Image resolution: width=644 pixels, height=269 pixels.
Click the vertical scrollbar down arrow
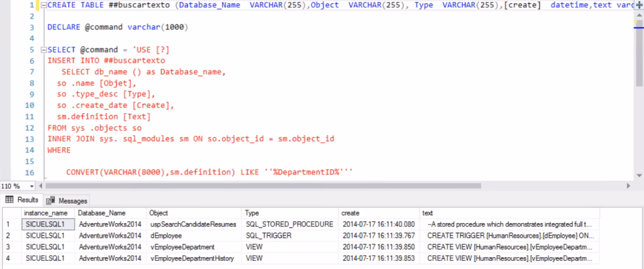(639, 175)
